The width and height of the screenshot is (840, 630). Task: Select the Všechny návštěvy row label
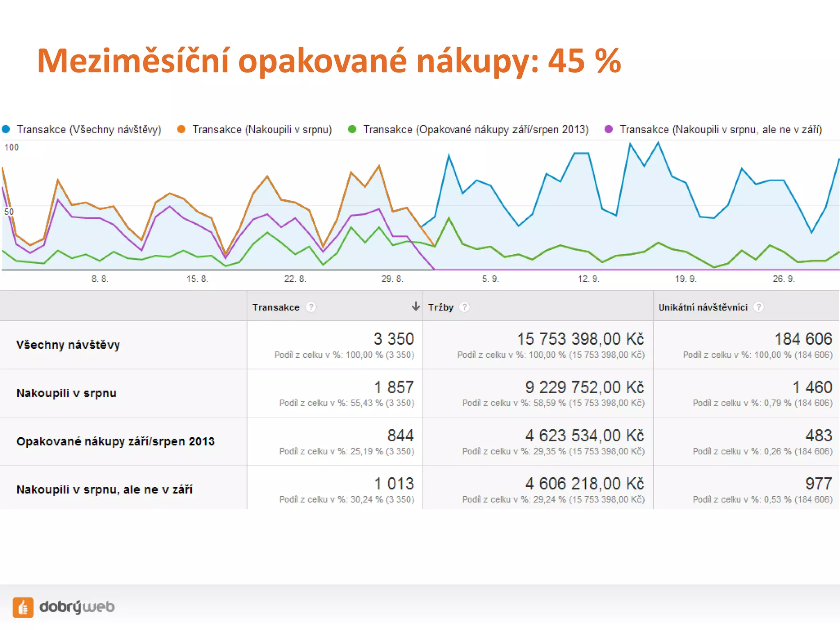pos(68,345)
